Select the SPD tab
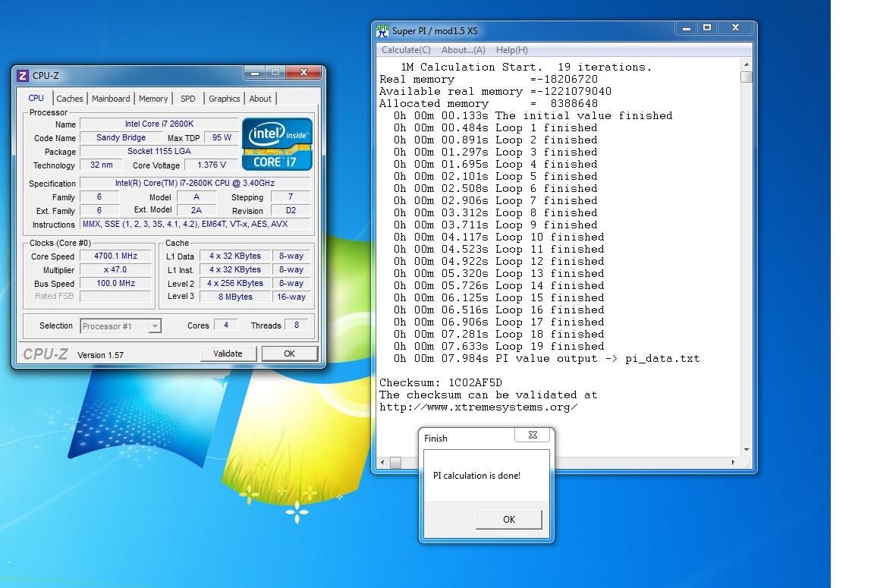This screenshot has height=588, width=874. click(x=188, y=99)
